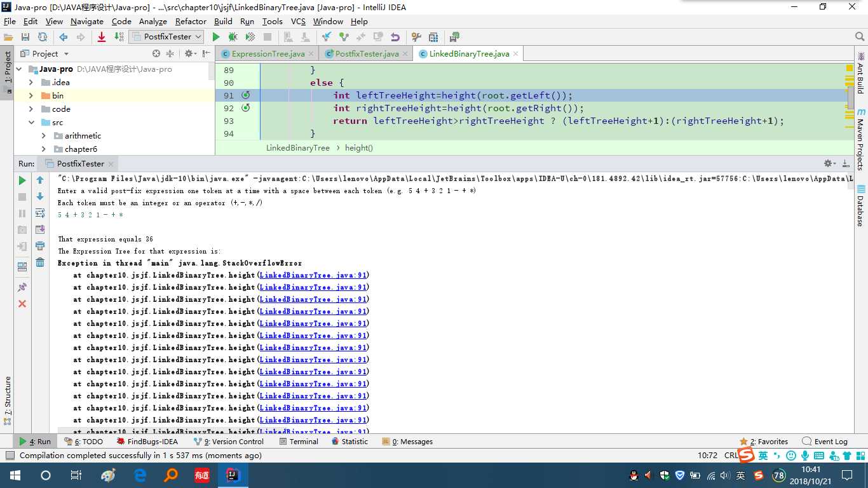Image resolution: width=868 pixels, height=488 pixels.
Task: Click first LinkedBinaryTree.java:91 stack trace link
Action: pyautogui.click(x=313, y=275)
